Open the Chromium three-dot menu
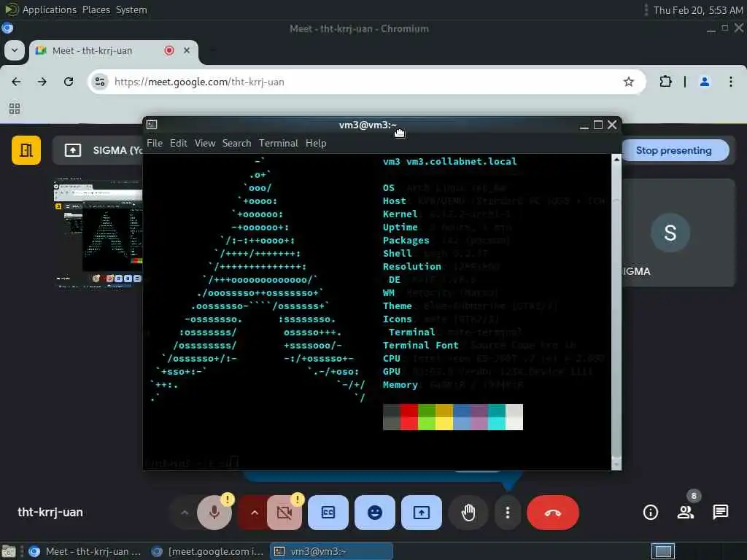 coord(731,82)
